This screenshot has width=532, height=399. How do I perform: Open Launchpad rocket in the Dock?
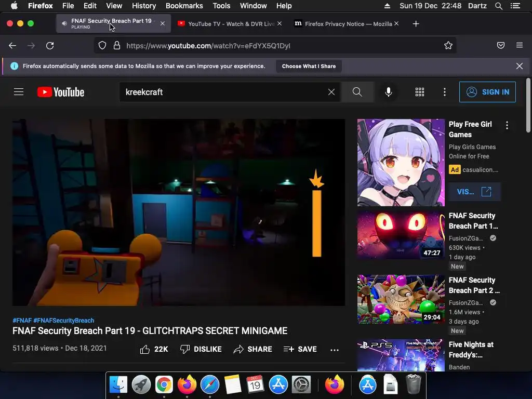coord(141,384)
